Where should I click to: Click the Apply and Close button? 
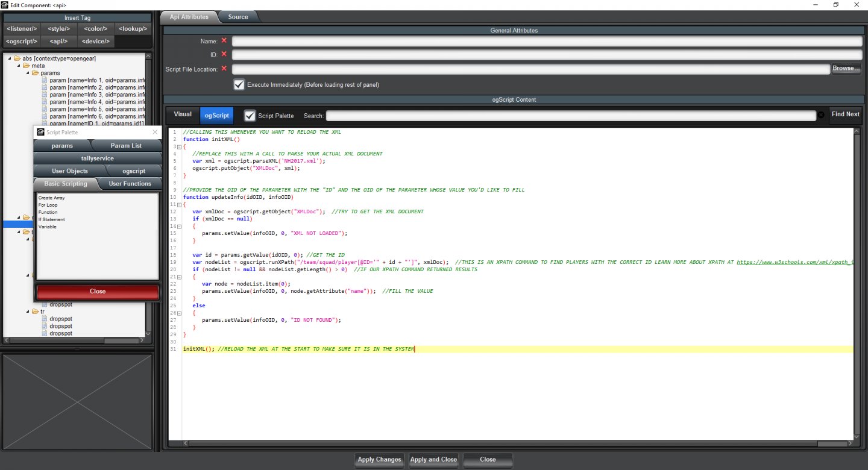pos(433,460)
